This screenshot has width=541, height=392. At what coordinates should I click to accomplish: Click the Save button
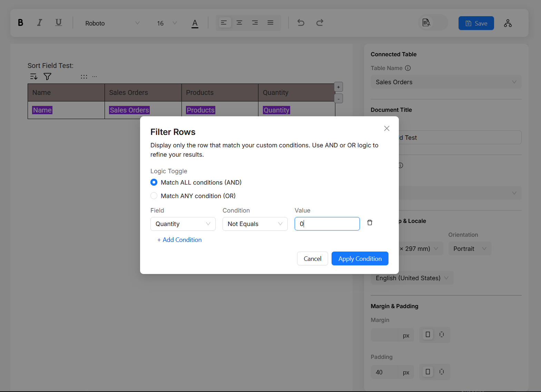[x=476, y=23]
